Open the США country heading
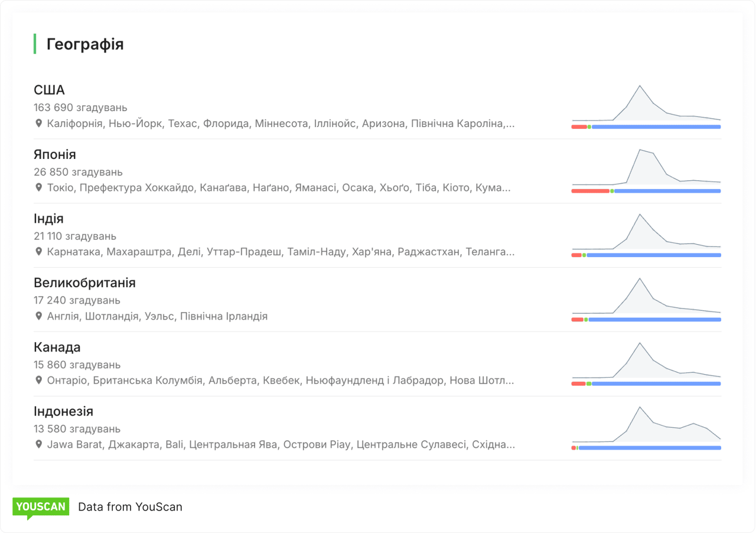The height and width of the screenshot is (533, 756). tap(50, 90)
